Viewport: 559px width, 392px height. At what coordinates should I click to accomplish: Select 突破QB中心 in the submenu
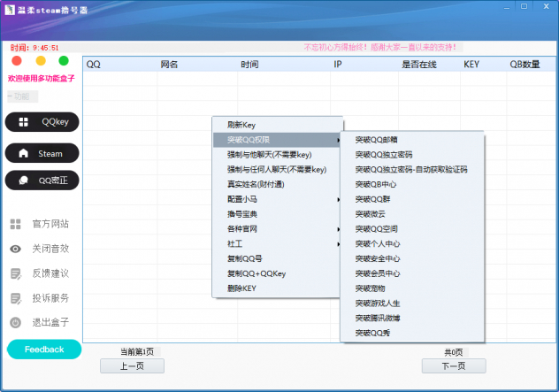click(412, 184)
